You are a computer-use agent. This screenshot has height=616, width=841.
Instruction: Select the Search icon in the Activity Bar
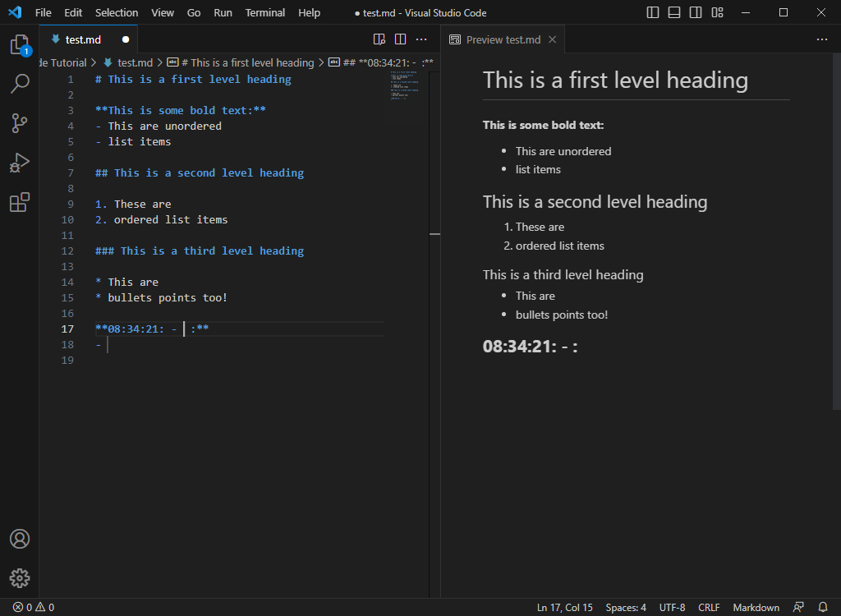click(x=20, y=84)
